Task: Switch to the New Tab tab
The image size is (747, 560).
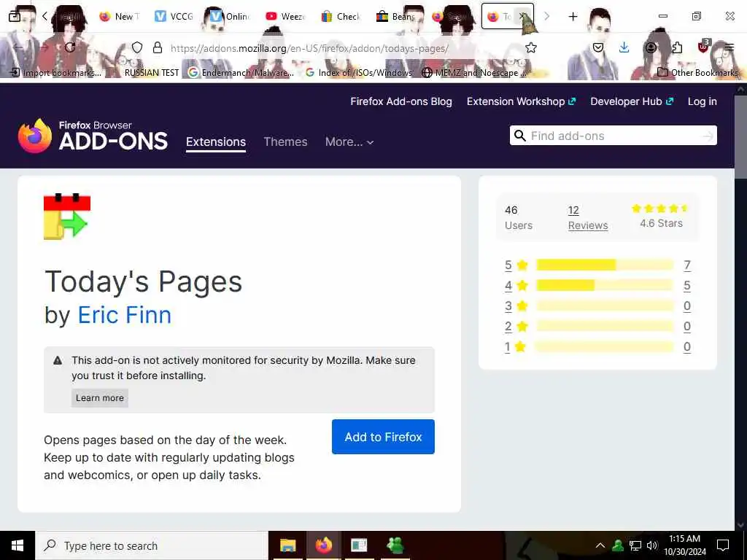Action: pos(119,17)
